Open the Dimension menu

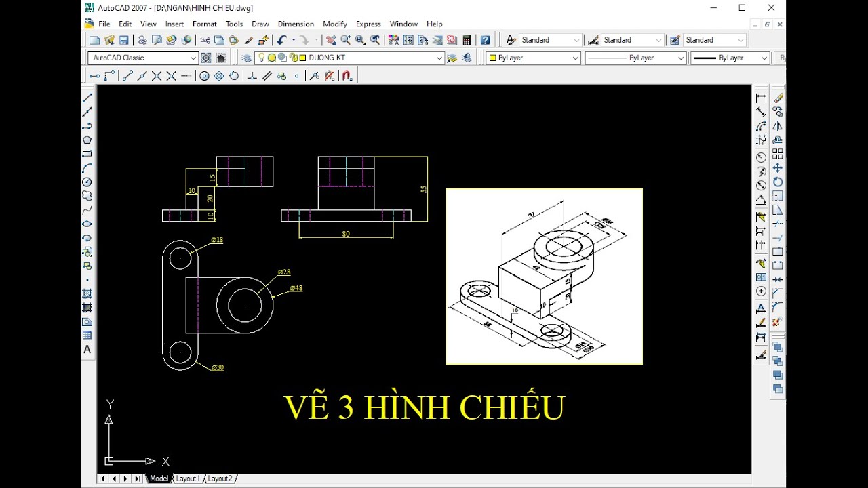(x=296, y=24)
